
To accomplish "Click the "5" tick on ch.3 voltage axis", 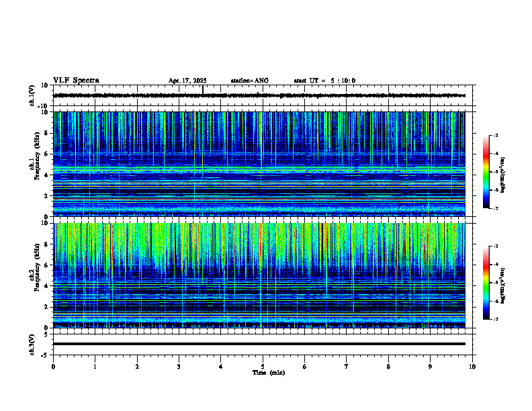I will [x=46, y=334].
